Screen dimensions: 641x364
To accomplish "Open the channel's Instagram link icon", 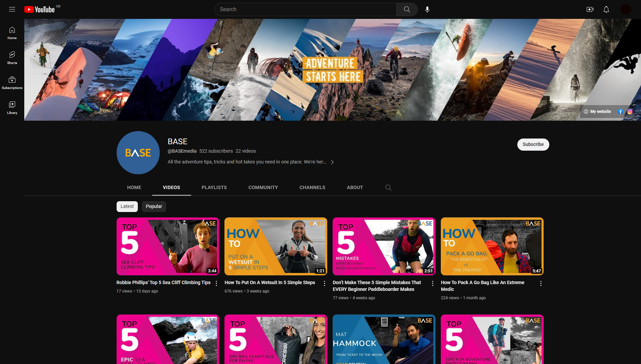I will pos(630,112).
